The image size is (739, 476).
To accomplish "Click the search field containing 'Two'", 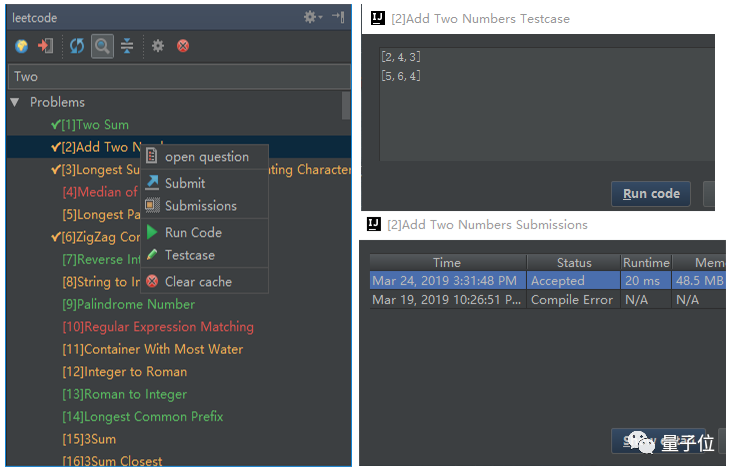I will tap(178, 76).
